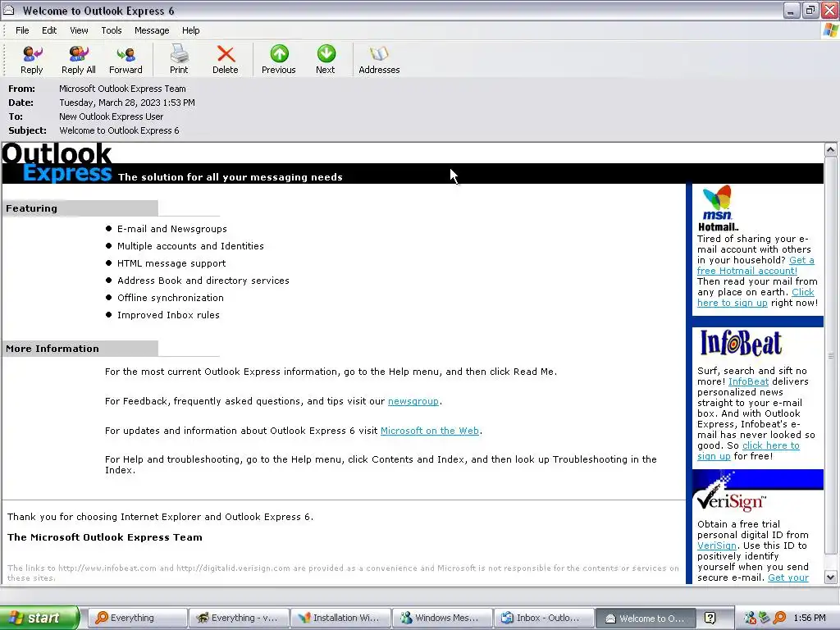Image resolution: width=840 pixels, height=630 pixels.
Task: Delete the message with the red X
Action: point(226,59)
